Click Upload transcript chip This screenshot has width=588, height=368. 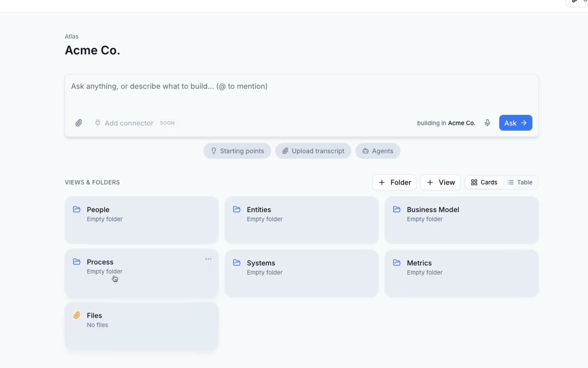tap(313, 151)
